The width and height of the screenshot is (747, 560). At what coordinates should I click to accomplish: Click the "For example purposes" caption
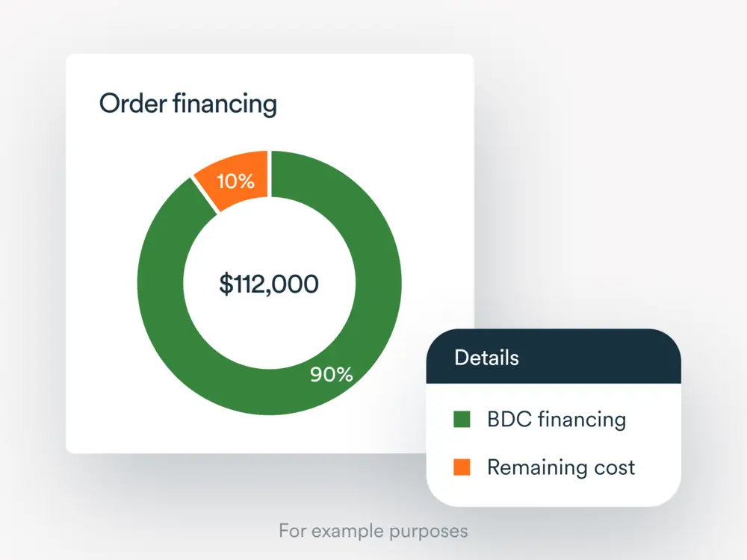point(373,531)
